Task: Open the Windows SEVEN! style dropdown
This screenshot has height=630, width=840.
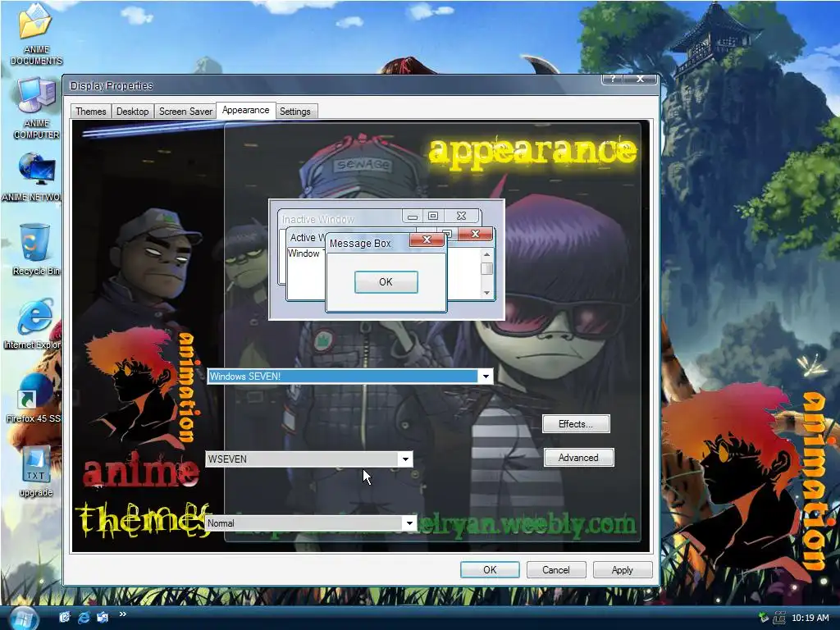Action: point(486,376)
